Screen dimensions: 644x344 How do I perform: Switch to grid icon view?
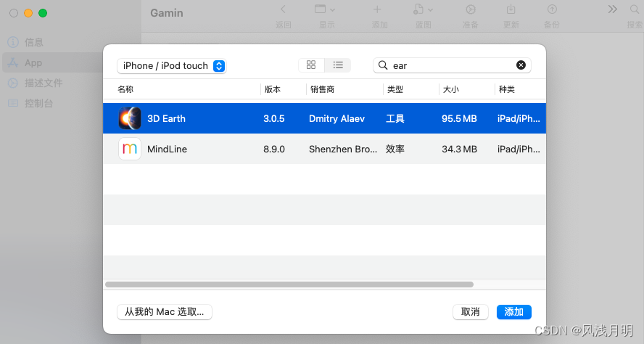pyautogui.click(x=311, y=65)
